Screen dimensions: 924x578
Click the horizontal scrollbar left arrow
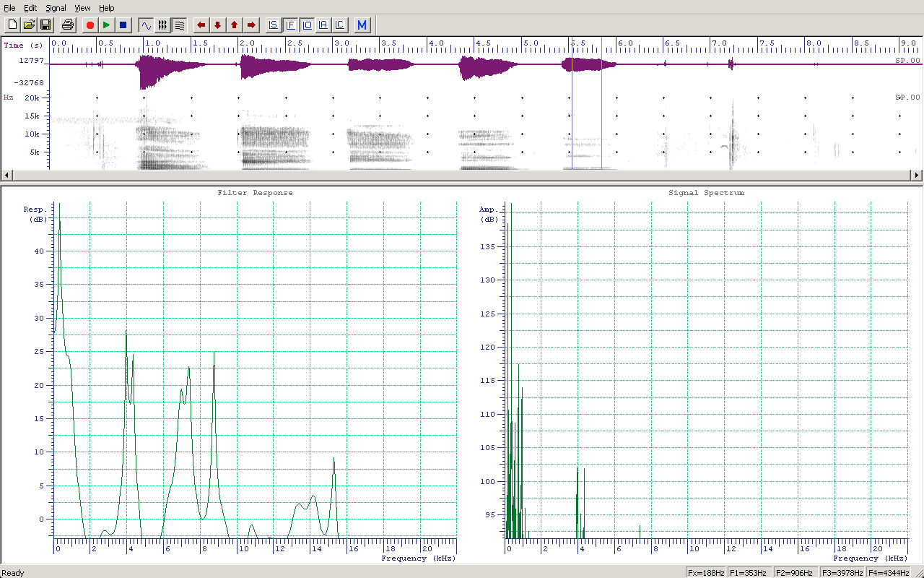(x=6, y=175)
